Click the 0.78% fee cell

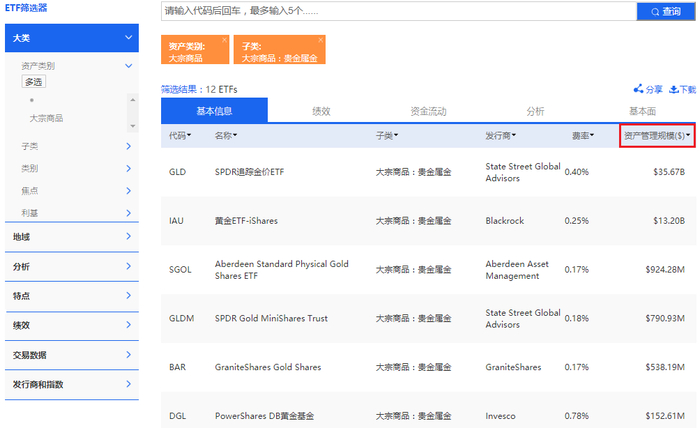click(x=576, y=416)
